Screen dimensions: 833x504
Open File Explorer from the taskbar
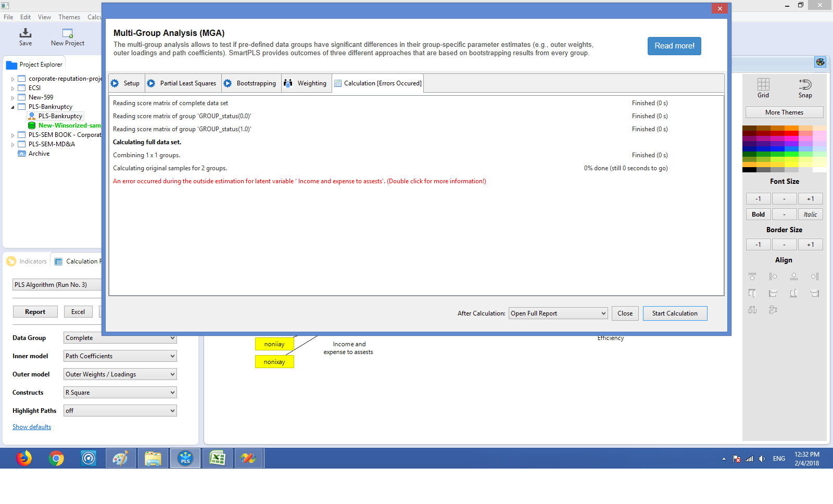point(153,458)
